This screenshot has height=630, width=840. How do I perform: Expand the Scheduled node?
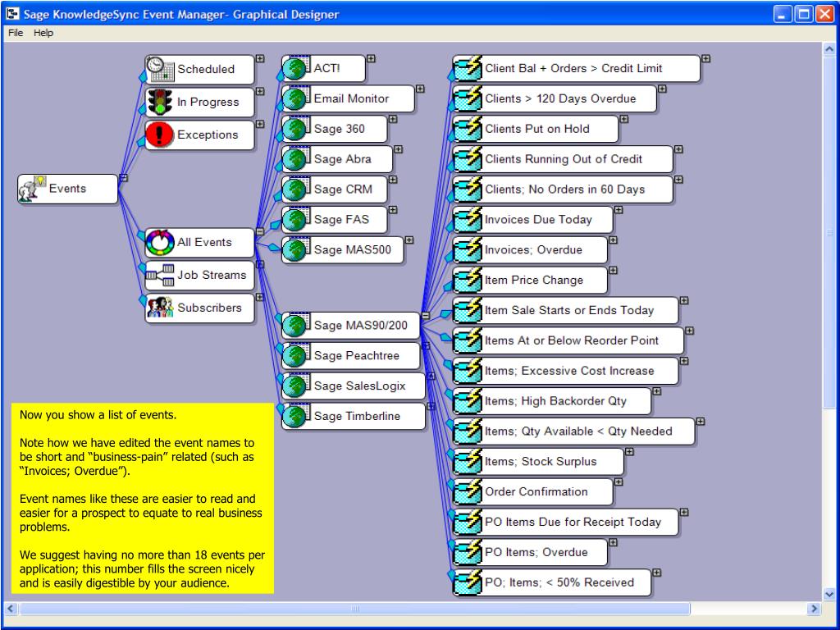pos(260,58)
